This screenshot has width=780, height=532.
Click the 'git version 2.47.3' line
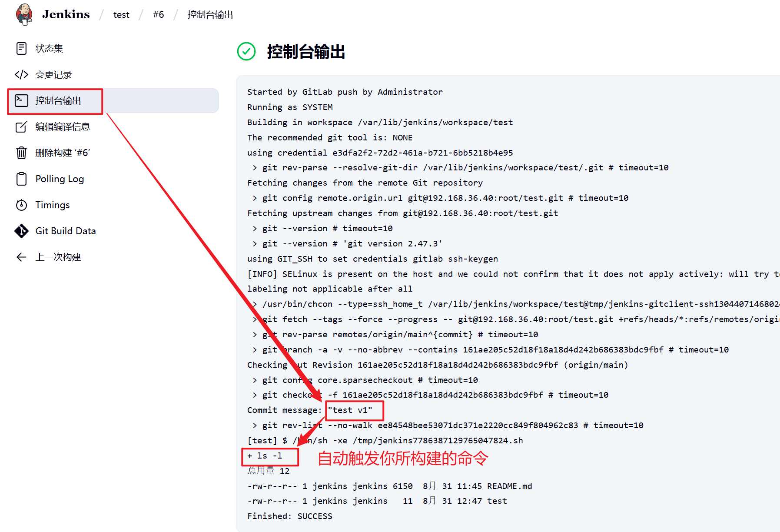[347, 243]
